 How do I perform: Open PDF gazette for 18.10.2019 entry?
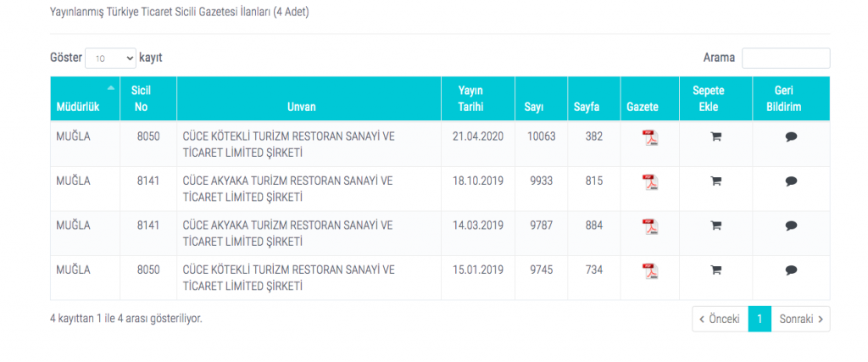650,182
